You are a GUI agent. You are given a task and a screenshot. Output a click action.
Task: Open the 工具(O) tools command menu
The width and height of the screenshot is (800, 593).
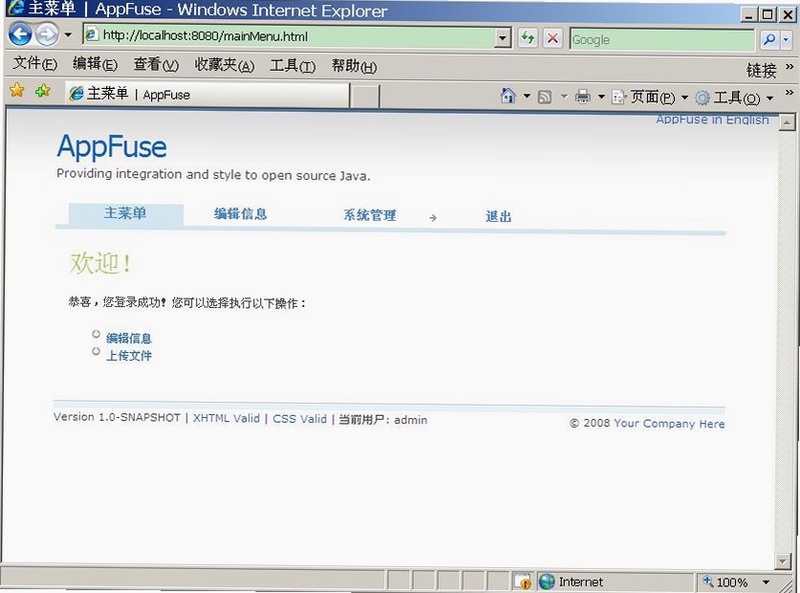tap(735, 97)
